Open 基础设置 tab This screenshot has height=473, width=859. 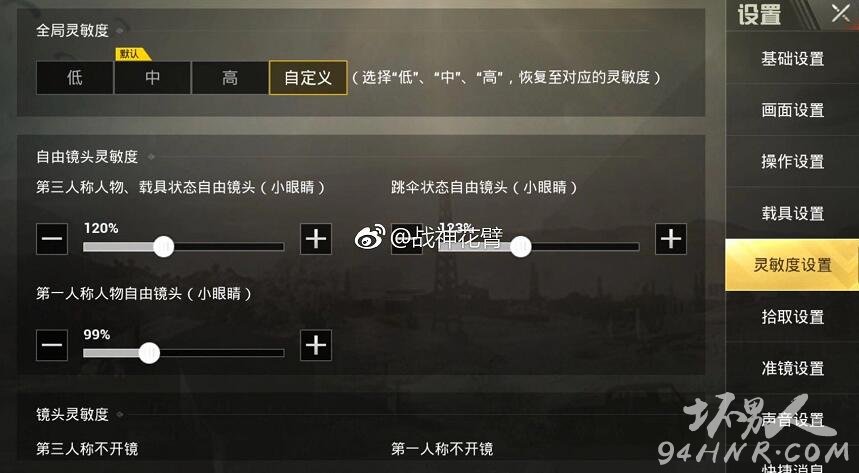coord(792,58)
